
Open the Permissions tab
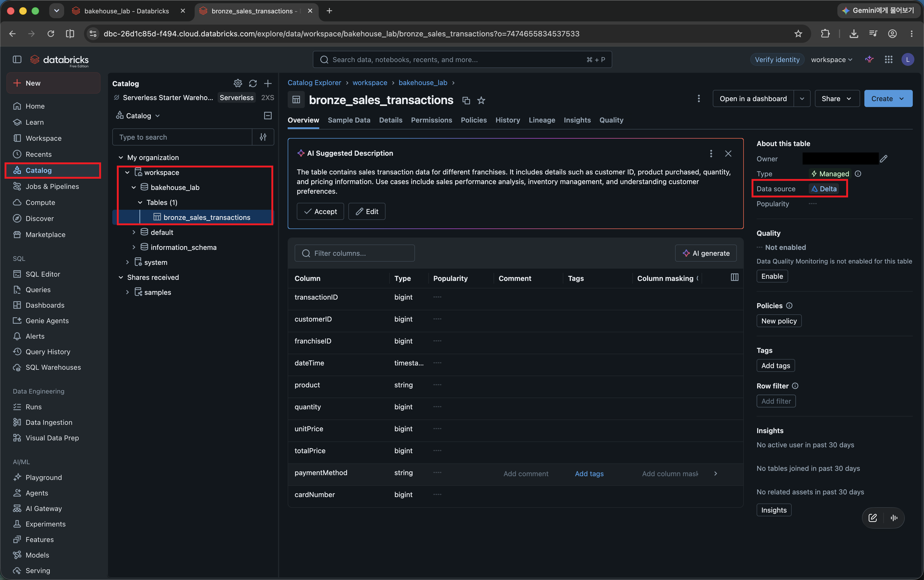(431, 120)
